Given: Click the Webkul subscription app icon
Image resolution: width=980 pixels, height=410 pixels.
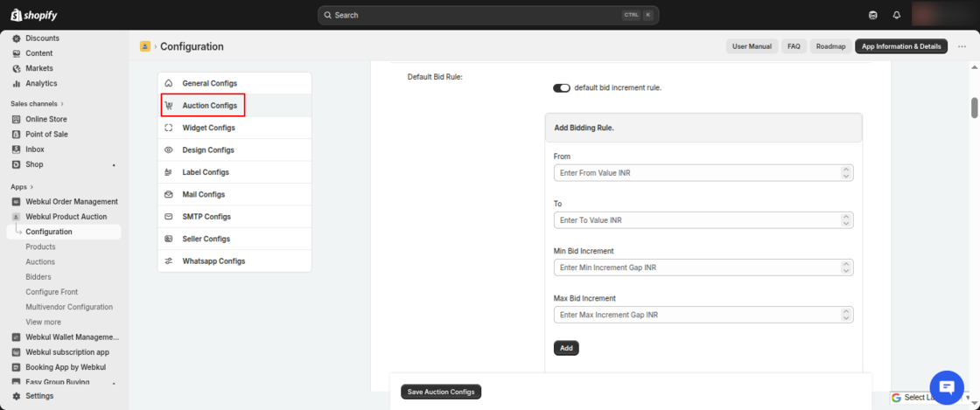Looking at the screenshot, I should coord(17,352).
